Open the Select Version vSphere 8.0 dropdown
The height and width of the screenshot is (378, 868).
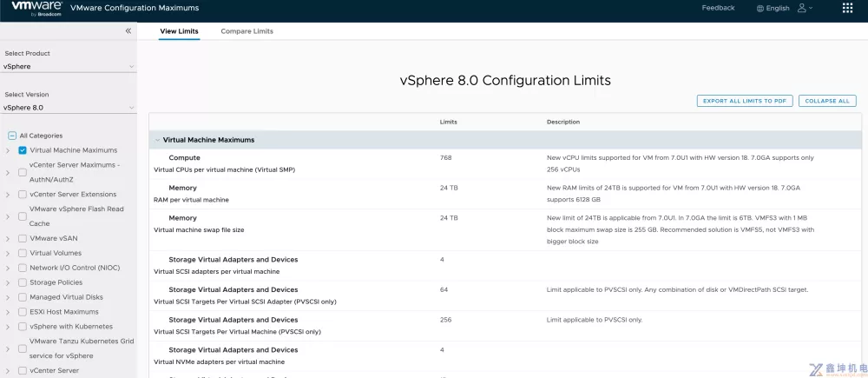pyautogui.click(x=69, y=108)
